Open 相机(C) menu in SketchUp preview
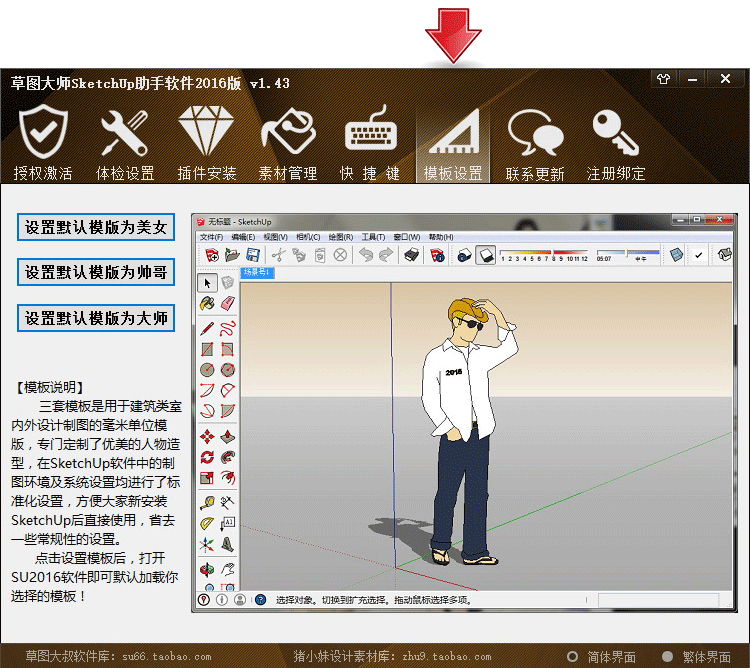The width and height of the screenshot is (750, 668). pyautogui.click(x=308, y=237)
